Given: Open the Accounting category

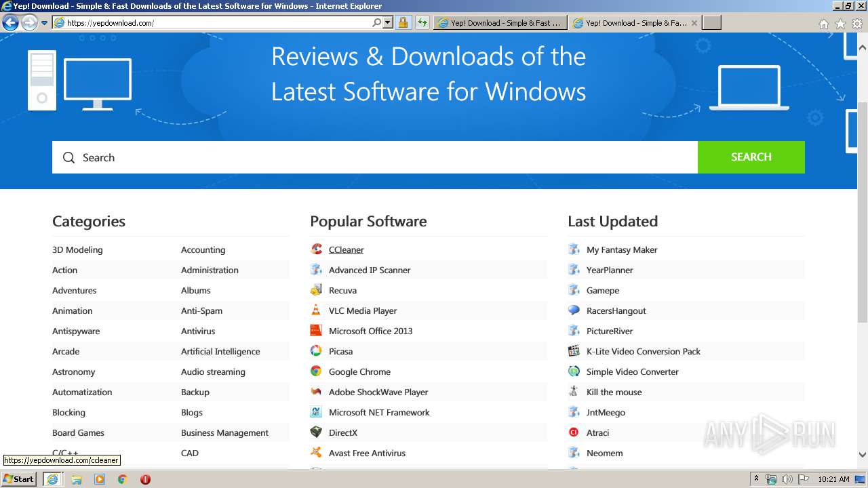Looking at the screenshot, I should (x=203, y=249).
